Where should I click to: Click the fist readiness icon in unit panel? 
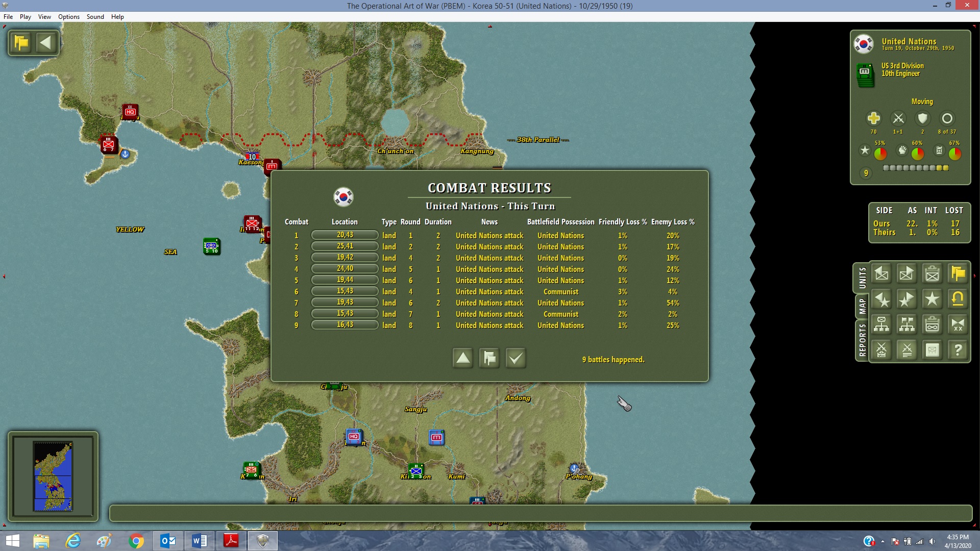902,151
